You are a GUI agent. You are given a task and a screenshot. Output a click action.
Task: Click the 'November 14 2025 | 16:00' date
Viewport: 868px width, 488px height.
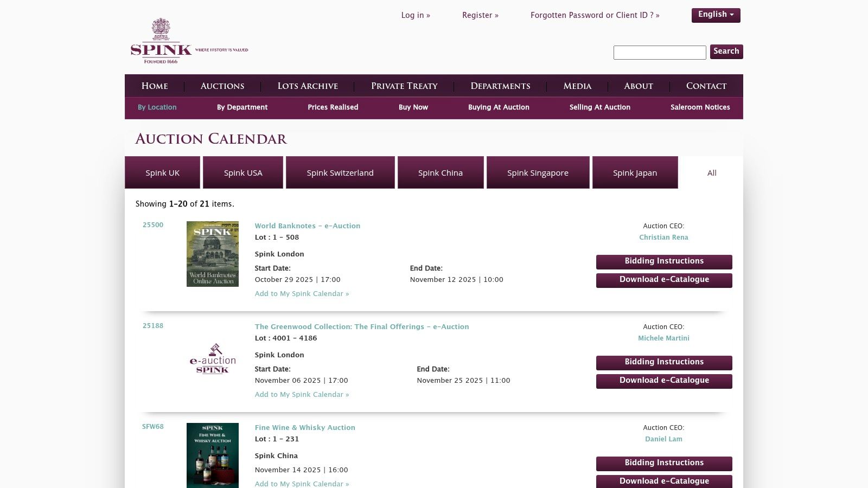click(x=302, y=470)
